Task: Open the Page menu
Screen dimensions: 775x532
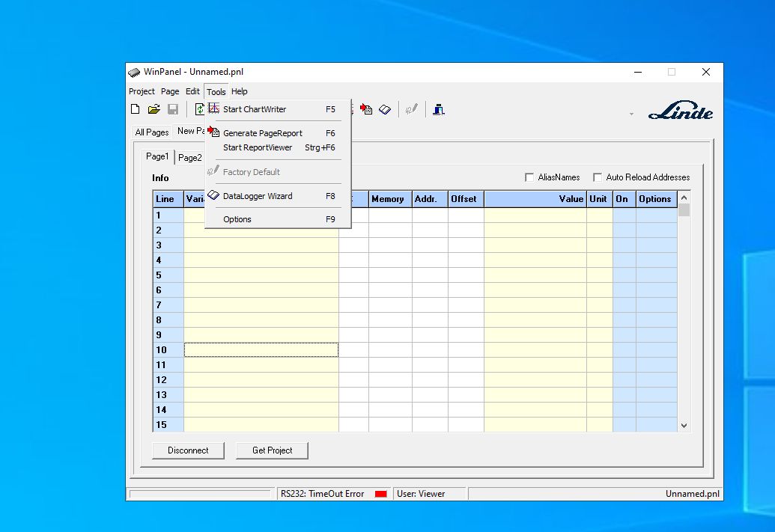Action: click(169, 91)
